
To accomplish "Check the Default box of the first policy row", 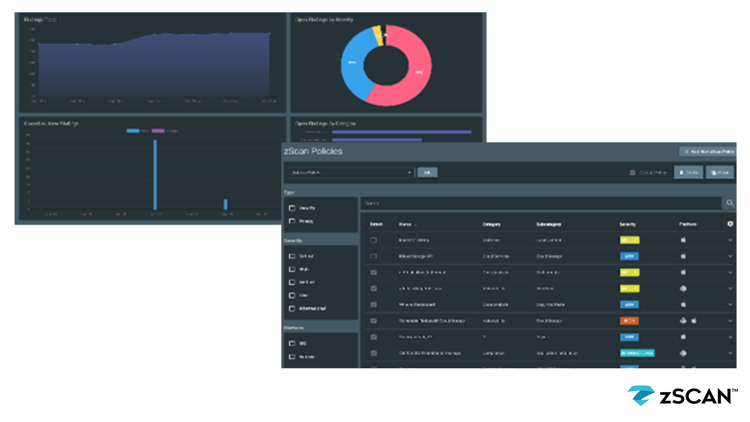I will tap(374, 240).
